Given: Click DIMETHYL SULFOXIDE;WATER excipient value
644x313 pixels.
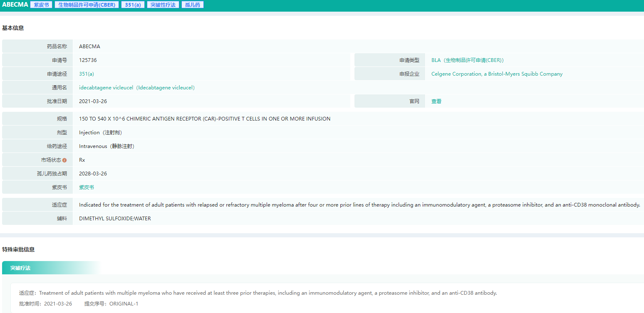Looking at the screenshot, I should (x=115, y=219).
